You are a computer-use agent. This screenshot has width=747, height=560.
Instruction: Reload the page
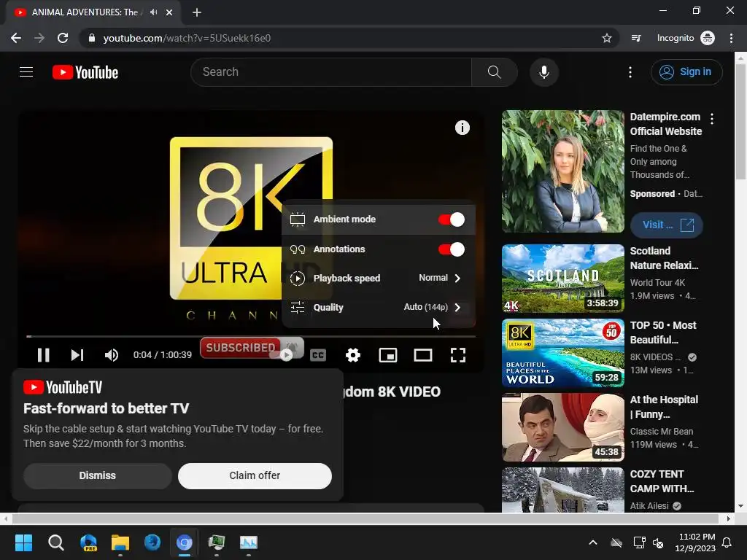point(63,38)
